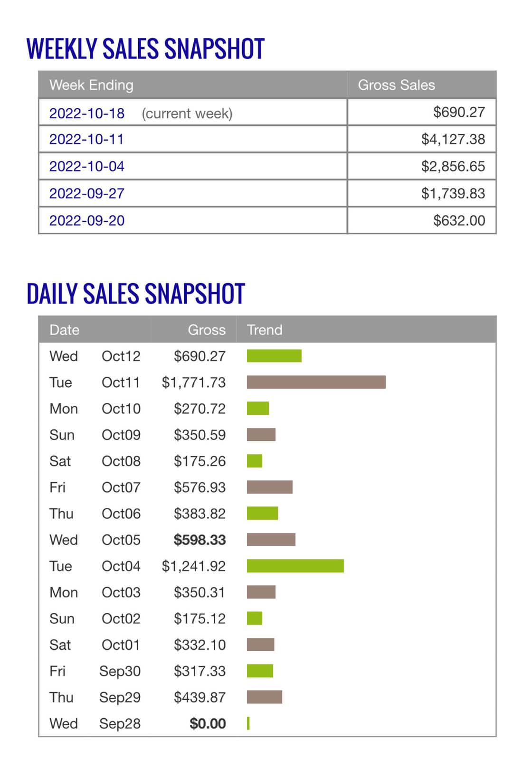532x760 pixels.
Task: Open week ending 2022-10-11 link
Action: tap(86, 139)
